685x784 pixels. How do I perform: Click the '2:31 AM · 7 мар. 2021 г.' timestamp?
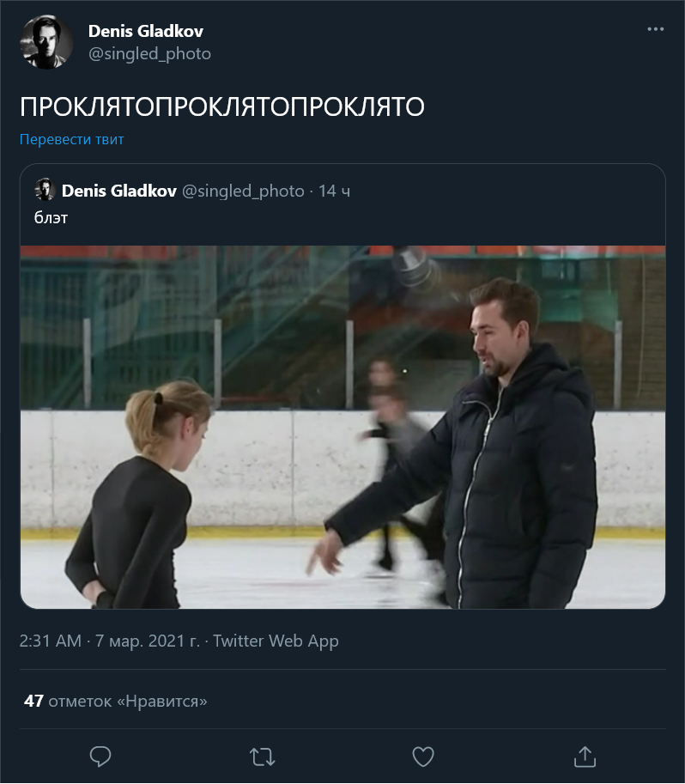[x=110, y=641]
